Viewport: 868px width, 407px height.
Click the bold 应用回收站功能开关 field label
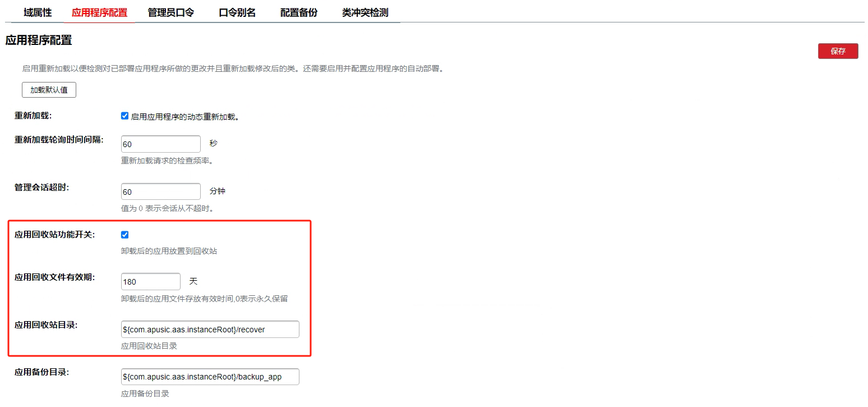coord(54,235)
